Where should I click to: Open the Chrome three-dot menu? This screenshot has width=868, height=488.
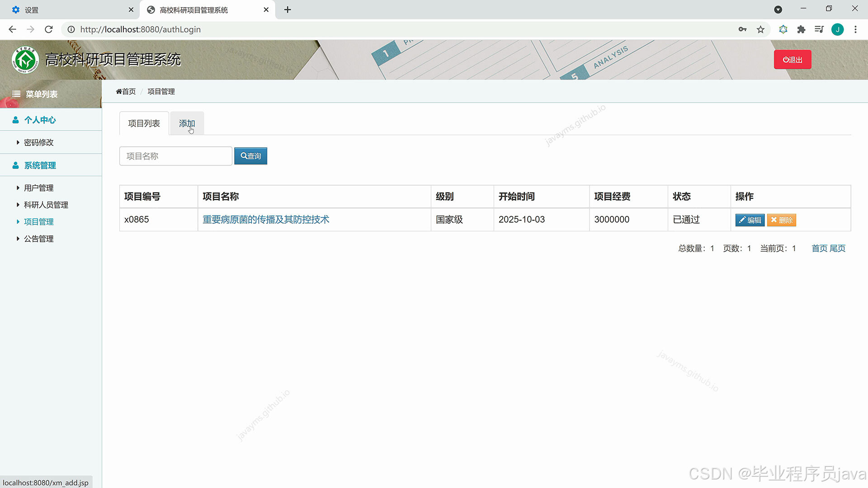click(855, 29)
